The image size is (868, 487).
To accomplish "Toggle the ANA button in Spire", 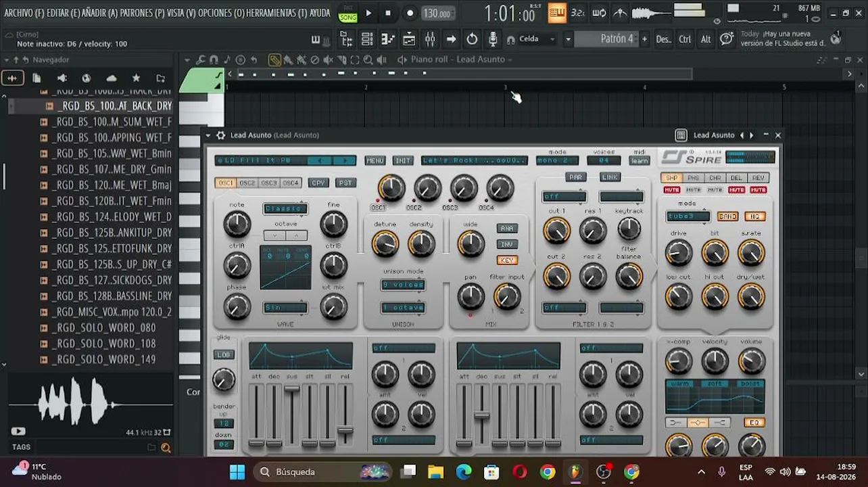I will [507, 229].
